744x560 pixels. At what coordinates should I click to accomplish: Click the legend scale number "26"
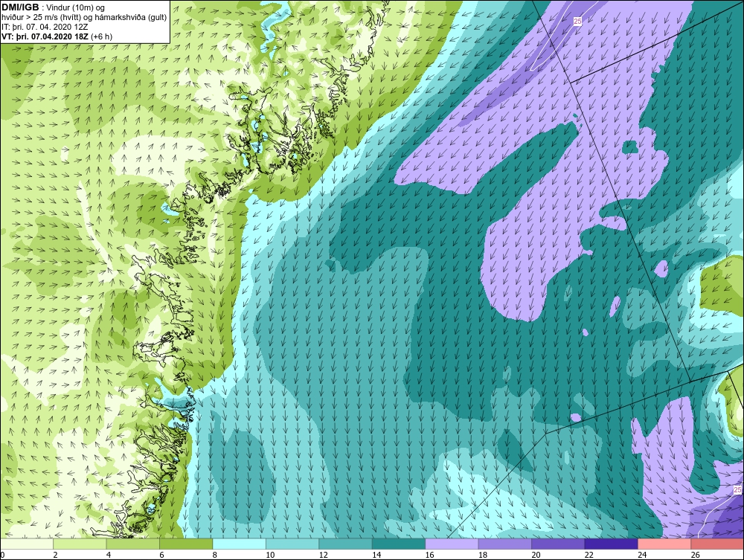tap(695, 555)
